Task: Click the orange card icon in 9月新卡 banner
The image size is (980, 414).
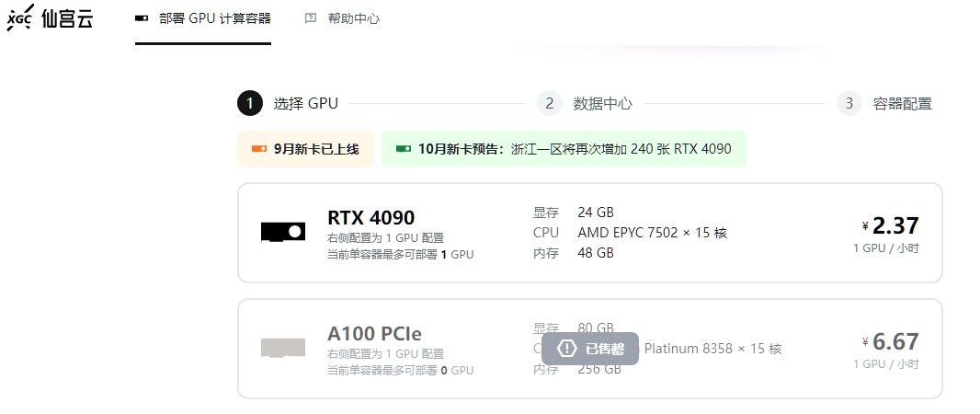Action: pos(258,149)
